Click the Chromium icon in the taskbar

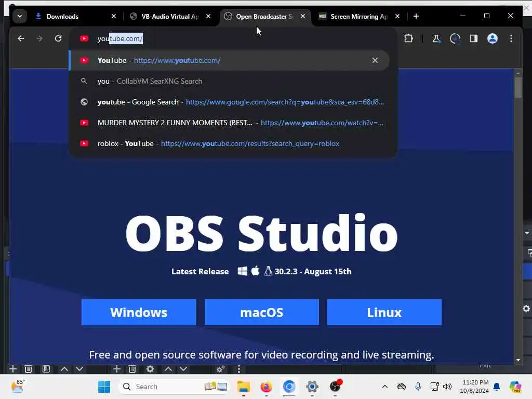[289, 387]
